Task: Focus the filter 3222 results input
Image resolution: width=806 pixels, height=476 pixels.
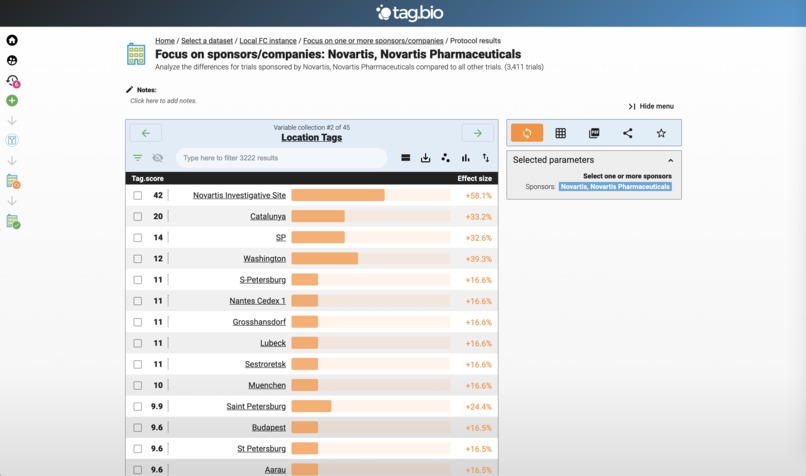Action: tap(282, 158)
